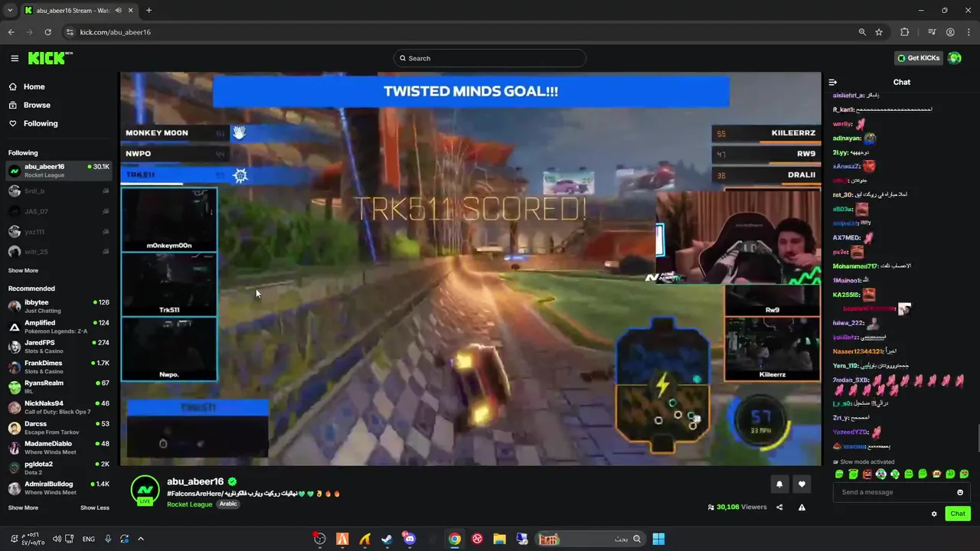Click the Get KICKs button
Viewport: 980px width, 551px height.
[918, 58]
